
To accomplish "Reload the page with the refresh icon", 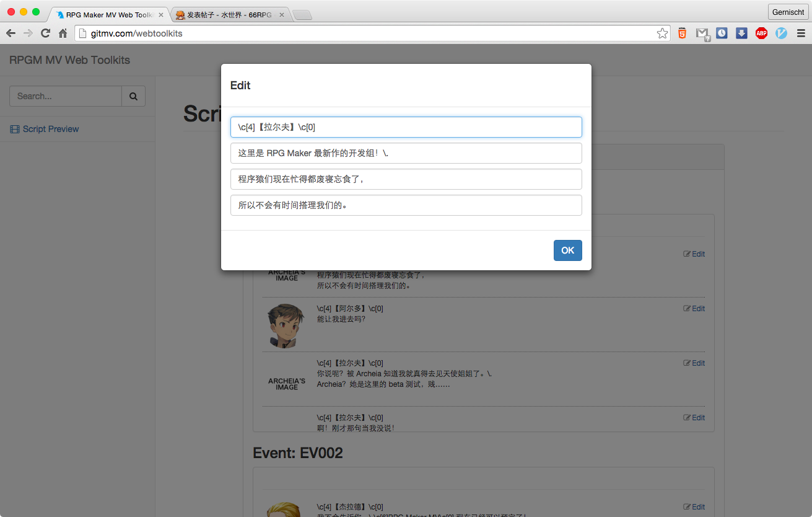I will [45, 33].
